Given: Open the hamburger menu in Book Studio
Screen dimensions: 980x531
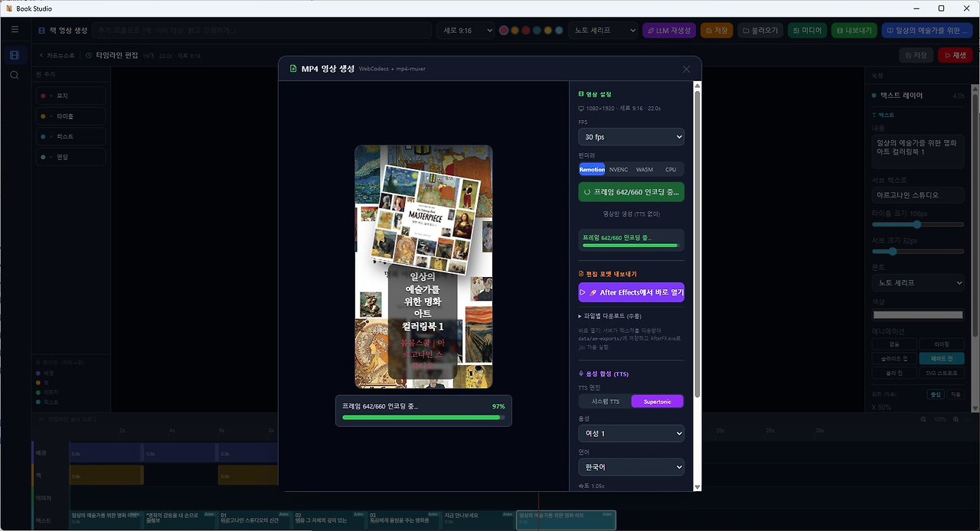Looking at the screenshot, I should click(15, 30).
